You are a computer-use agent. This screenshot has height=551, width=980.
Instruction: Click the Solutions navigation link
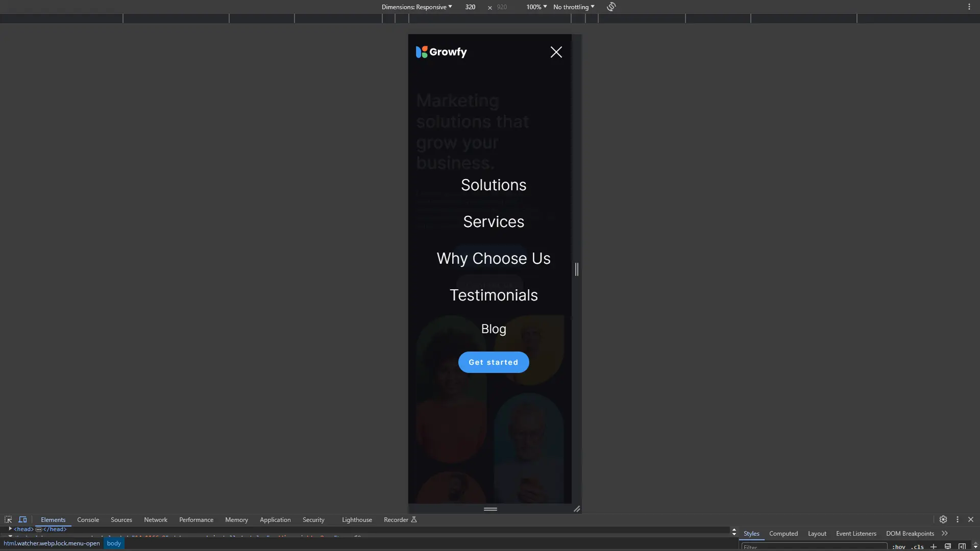pyautogui.click(x=494, y=184)
